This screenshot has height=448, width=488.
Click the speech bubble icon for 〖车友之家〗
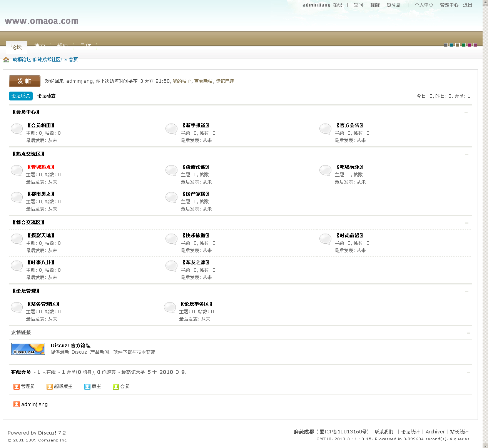[x=171, y=266]
